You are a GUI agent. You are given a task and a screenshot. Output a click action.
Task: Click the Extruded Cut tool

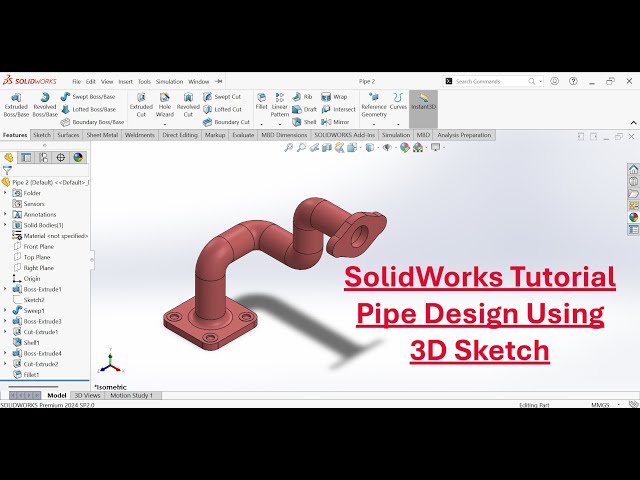[x=141, y=105]
